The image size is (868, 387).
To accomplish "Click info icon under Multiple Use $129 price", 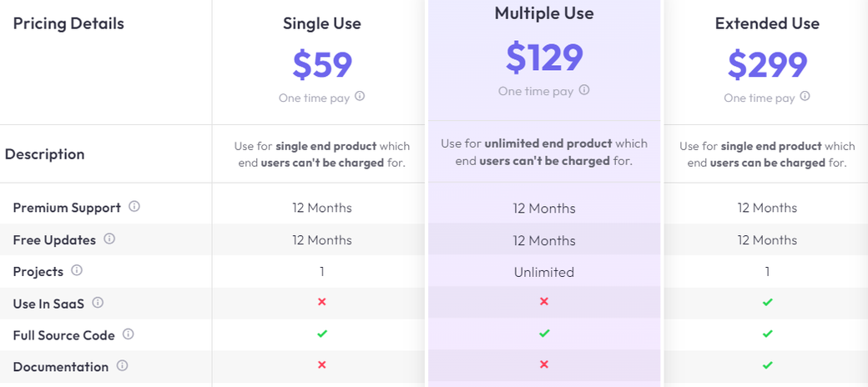I will click(584, 89).
